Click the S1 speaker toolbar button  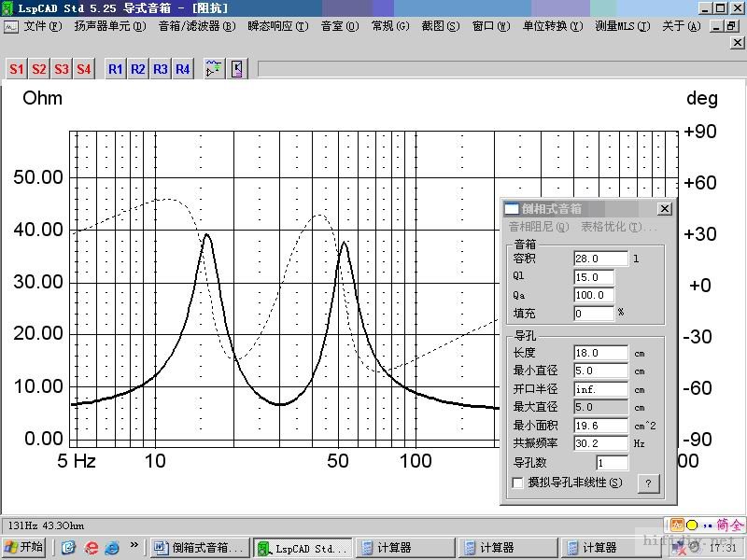tap(17, 69)
